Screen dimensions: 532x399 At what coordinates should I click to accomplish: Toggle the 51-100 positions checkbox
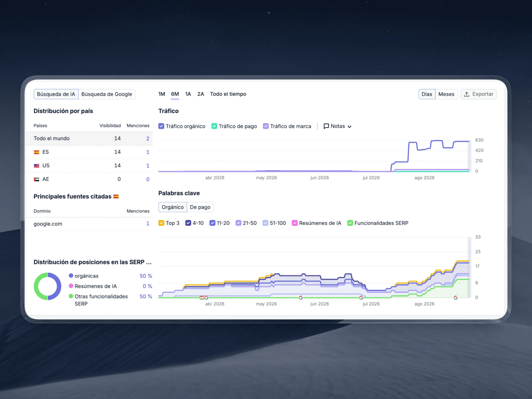click(265, 223)
